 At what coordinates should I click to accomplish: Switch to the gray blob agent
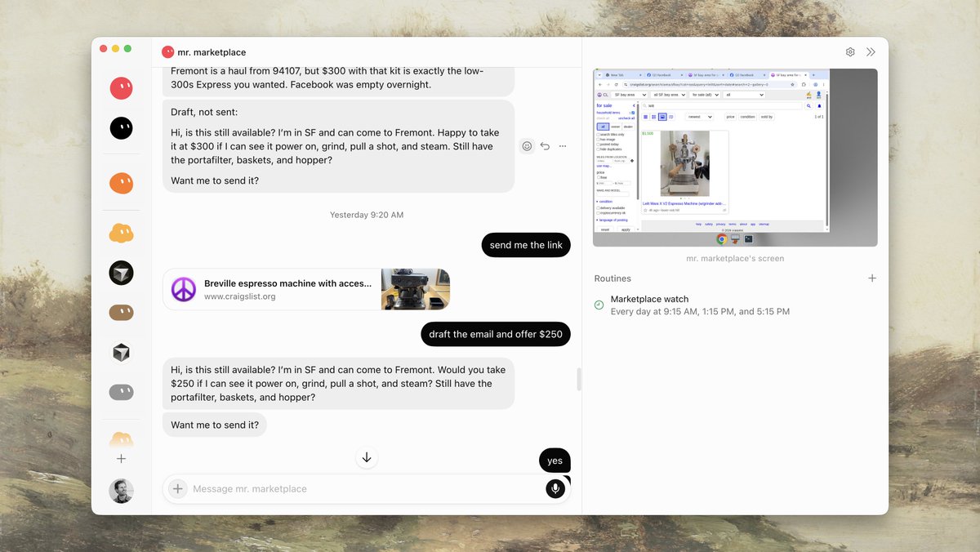click(122, 392)
